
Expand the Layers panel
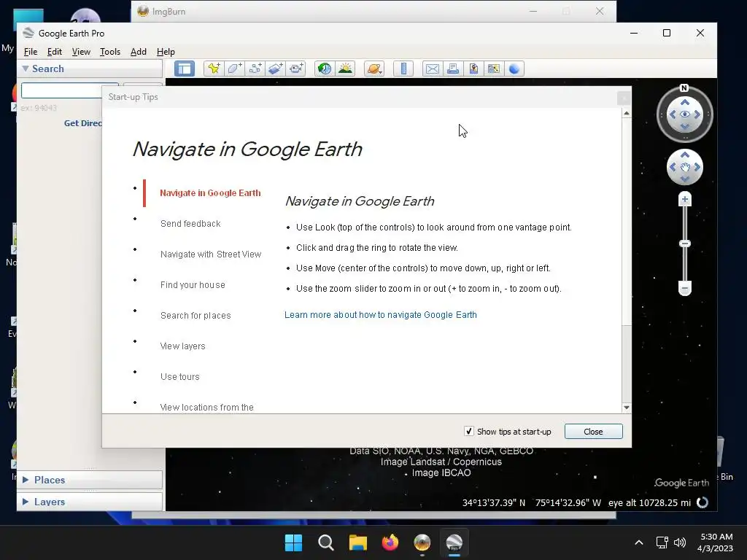point(90,502)
